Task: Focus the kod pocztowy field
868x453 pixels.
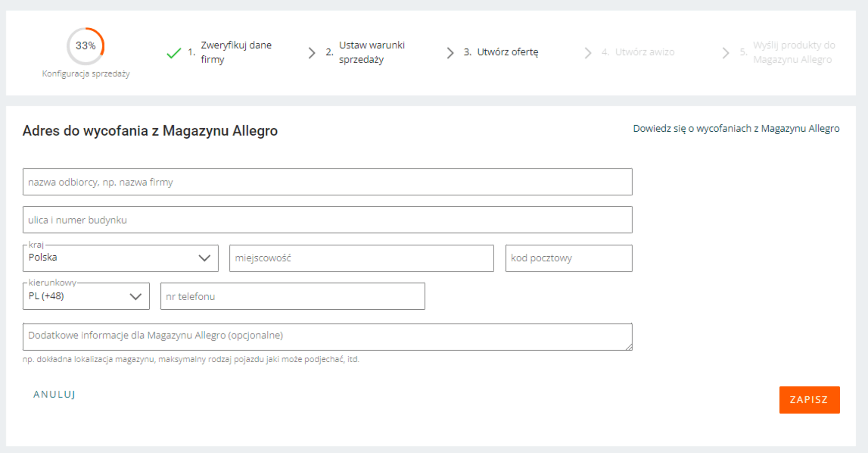Action: coord(569,258)
